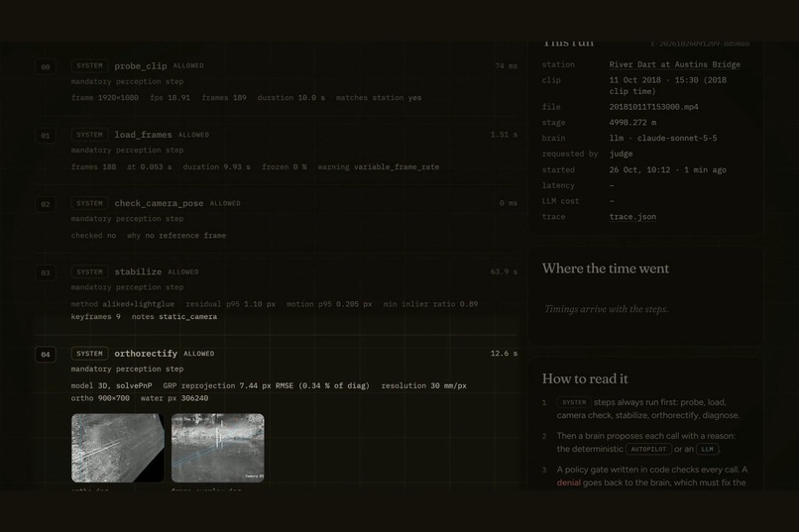The image size is (799, 532).
Task: Click step number badge 03
Action: pyautogui.click(x=46, y=272)
